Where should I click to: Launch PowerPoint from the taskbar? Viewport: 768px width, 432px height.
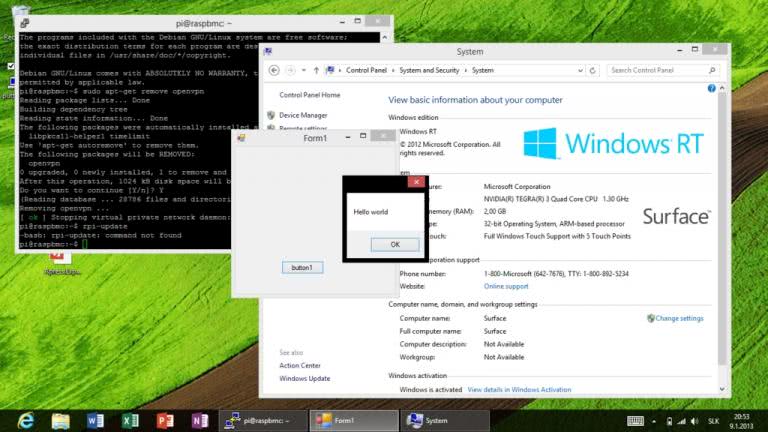[165, 421]
